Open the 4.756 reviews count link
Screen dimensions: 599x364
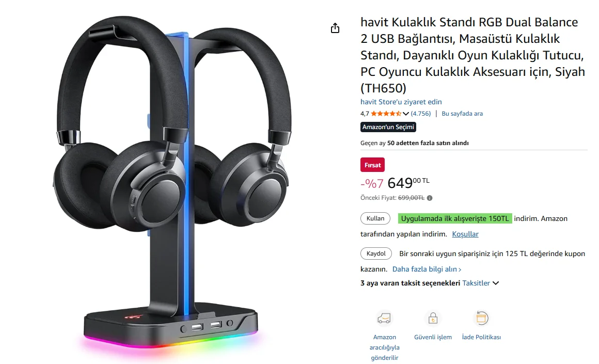[421, 114]
